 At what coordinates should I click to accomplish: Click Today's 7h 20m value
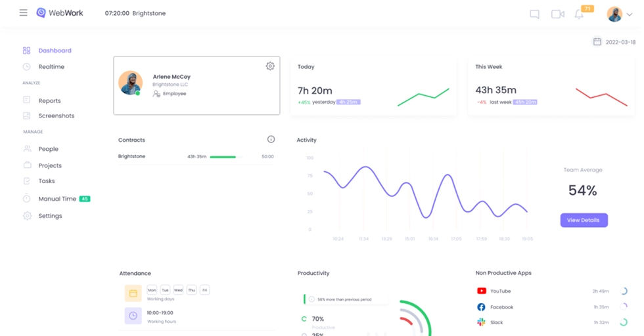(315, 91)
